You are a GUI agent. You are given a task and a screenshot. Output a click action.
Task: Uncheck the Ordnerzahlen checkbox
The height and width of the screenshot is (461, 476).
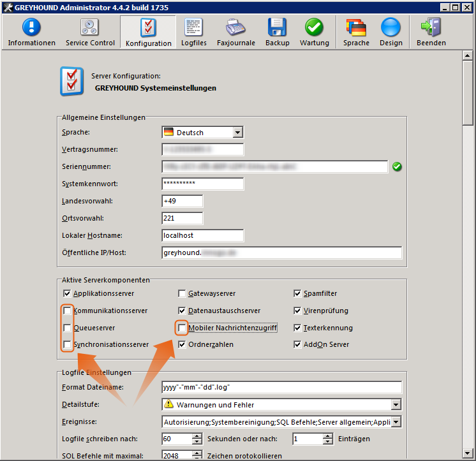[182, 344]
